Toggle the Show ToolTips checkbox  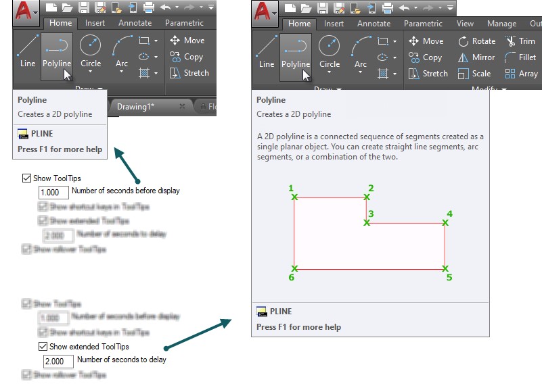26,178
